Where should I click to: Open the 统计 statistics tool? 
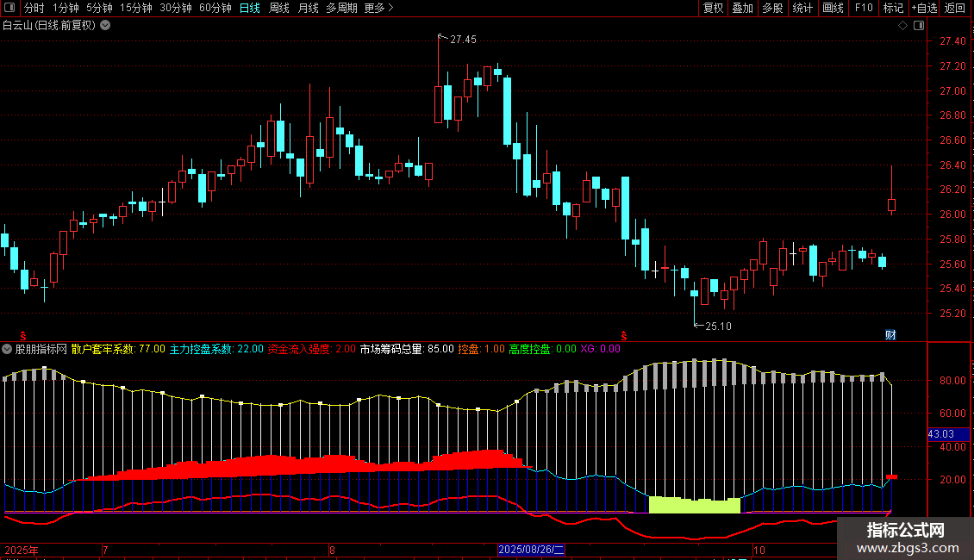[x=802, y=8]
